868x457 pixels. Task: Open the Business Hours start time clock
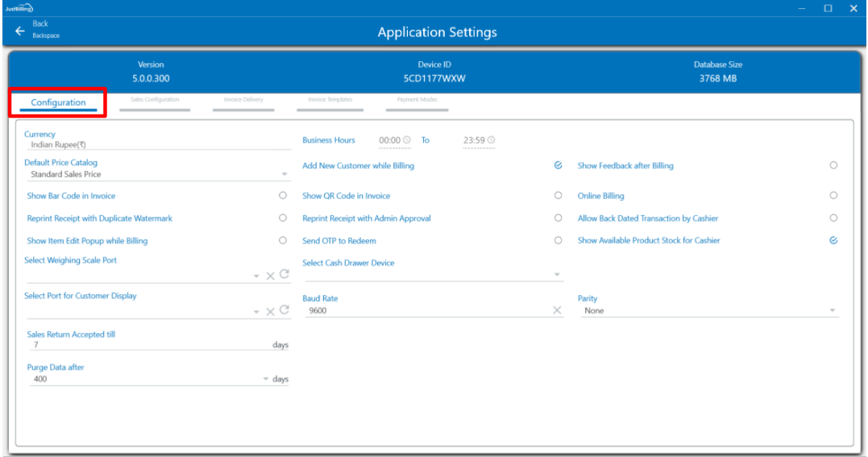407,140
